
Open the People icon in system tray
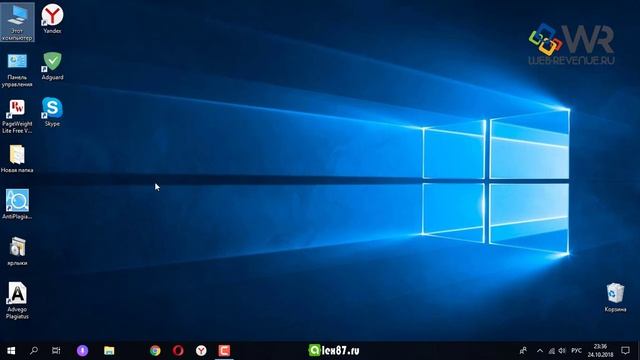[x=523, y=351]
